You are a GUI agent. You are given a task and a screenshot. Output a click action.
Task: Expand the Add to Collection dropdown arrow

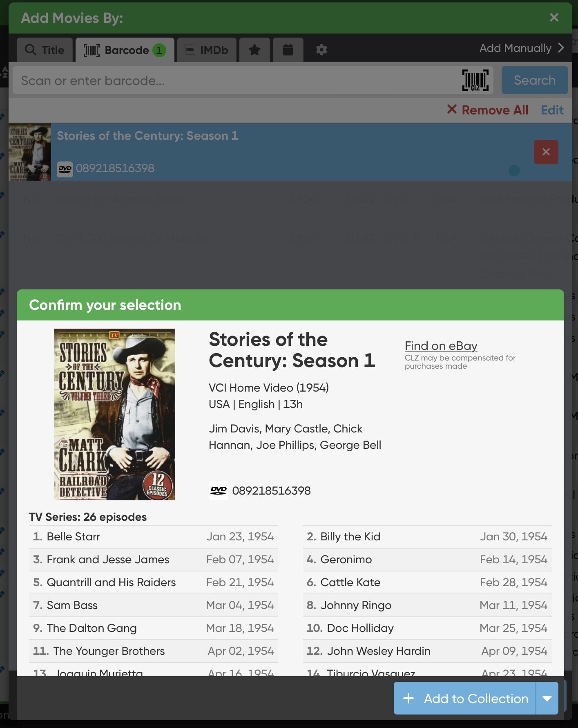pos(547,698)
